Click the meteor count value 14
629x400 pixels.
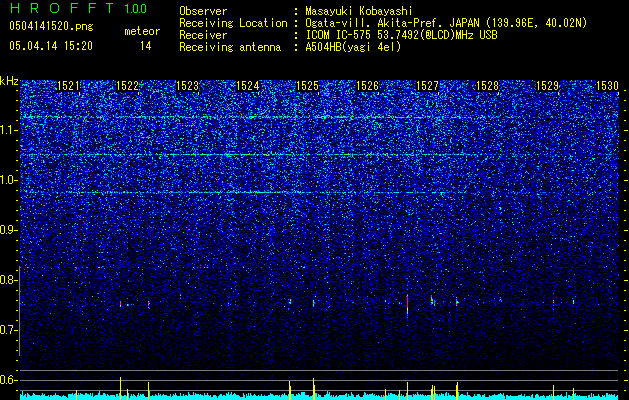click(146, 46)
